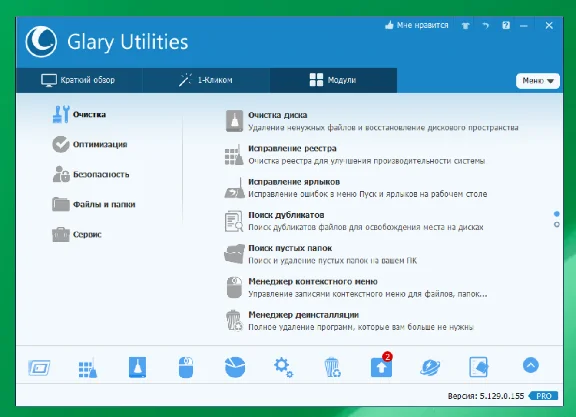Close the Glary Utilities window
The height and width of the screenshot is (417, 576).
point(549,25)
